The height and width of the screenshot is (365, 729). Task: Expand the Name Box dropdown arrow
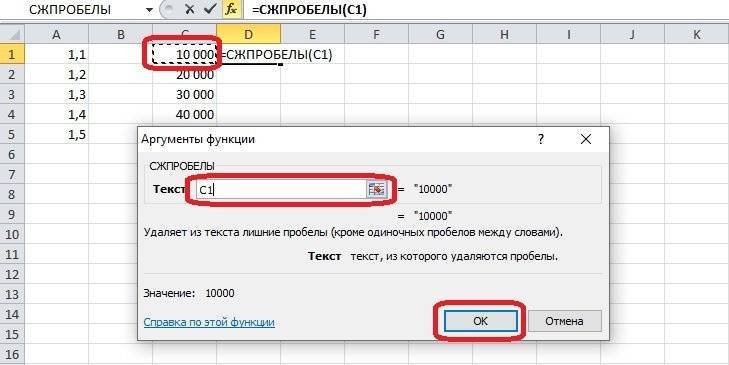[x=149, y=10]
